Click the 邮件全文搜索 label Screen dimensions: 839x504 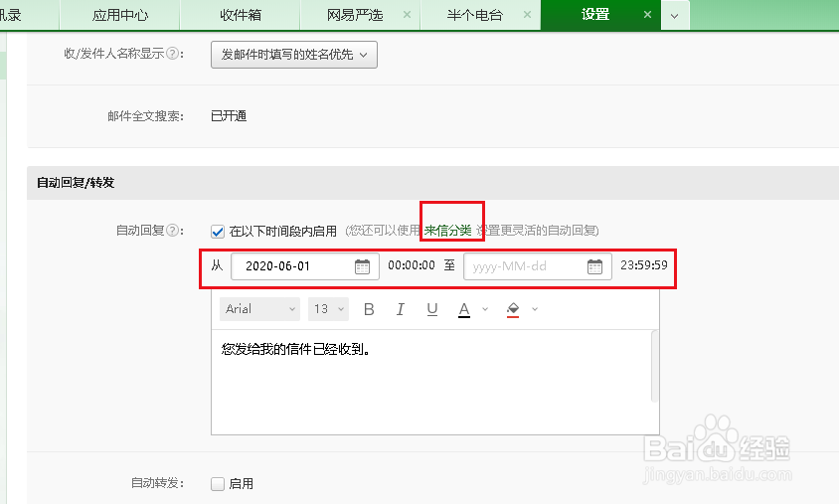pos(145,116)
